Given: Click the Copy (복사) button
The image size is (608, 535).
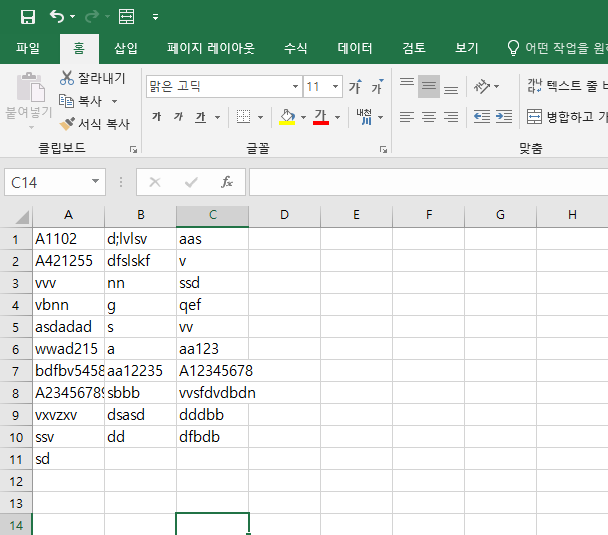Looking at the screenshot, I should click(89, 101).
